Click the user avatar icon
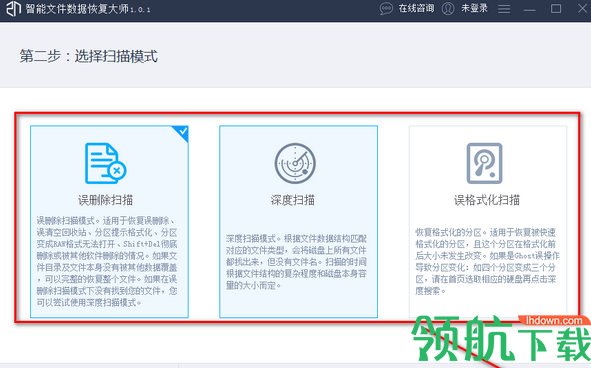Screen dimensions: 591x368 [448, 9]
